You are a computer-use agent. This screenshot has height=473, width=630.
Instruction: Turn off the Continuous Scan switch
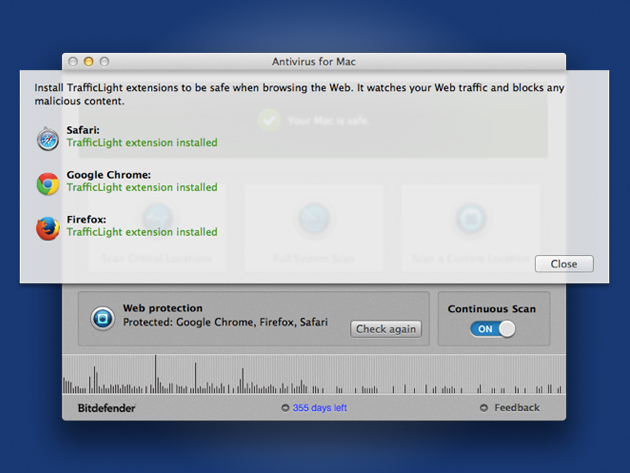[493, 329]
